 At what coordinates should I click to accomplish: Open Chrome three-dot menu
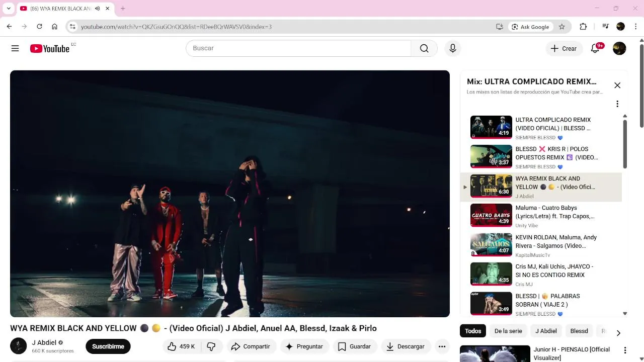click(636, 27)
